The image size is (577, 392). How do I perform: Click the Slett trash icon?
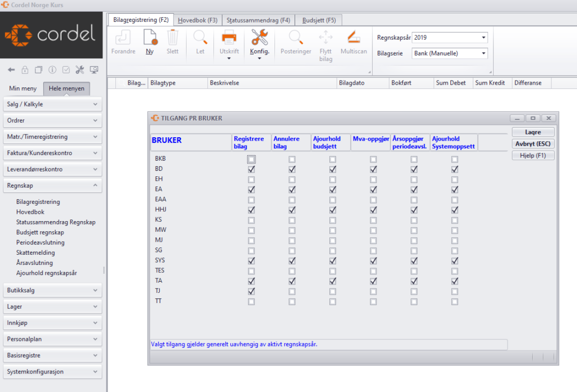point(173,37)
